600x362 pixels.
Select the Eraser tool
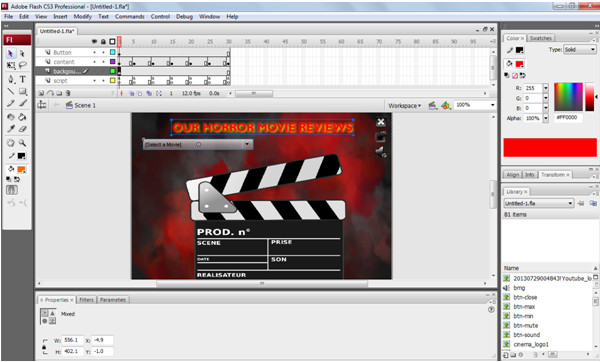[23, 129]
